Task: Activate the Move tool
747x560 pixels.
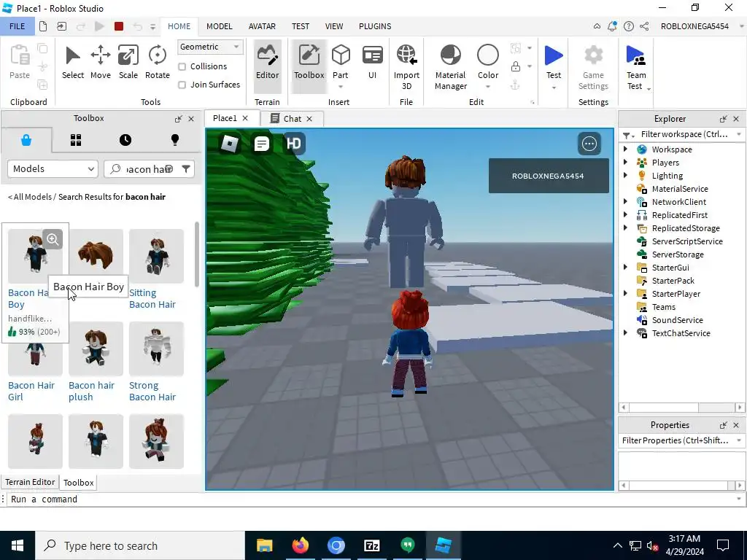Action: point(101,63)
